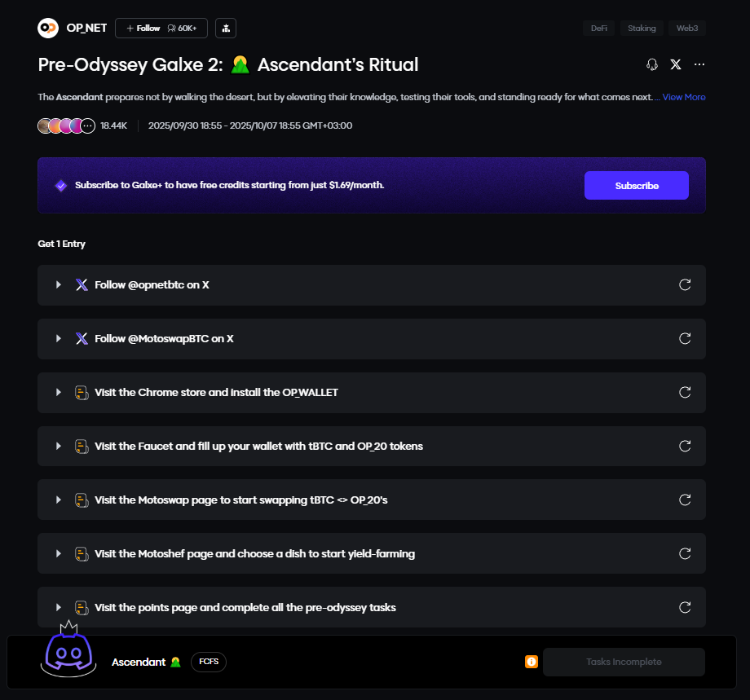Open the organization hierarchy icon
The width and height of the screenshot is (750, 700).
coord(226,28)
